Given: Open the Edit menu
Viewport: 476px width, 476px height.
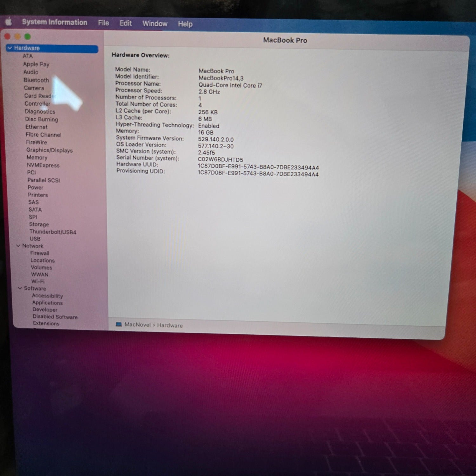Looking at the screenshot, I should pos(126,23).
